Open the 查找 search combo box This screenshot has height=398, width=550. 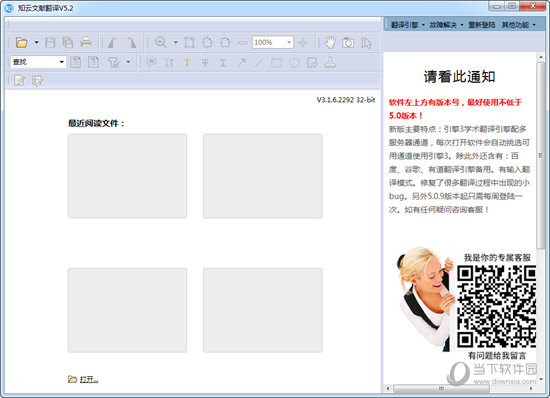[x=38, y=62]
